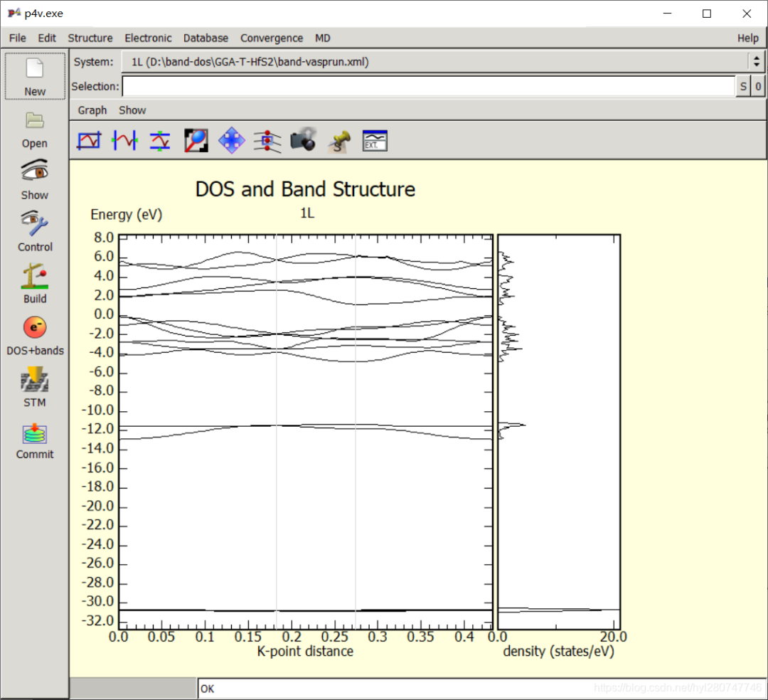Click the 0 button beside Selection
The image size is (768, 700).
758,87
